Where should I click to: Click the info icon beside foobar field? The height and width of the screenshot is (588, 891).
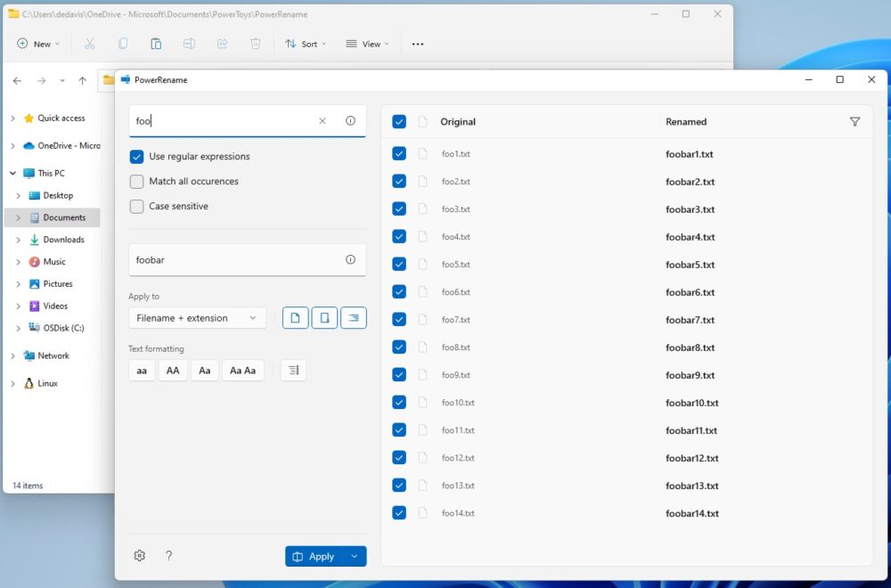coord(350,260)
